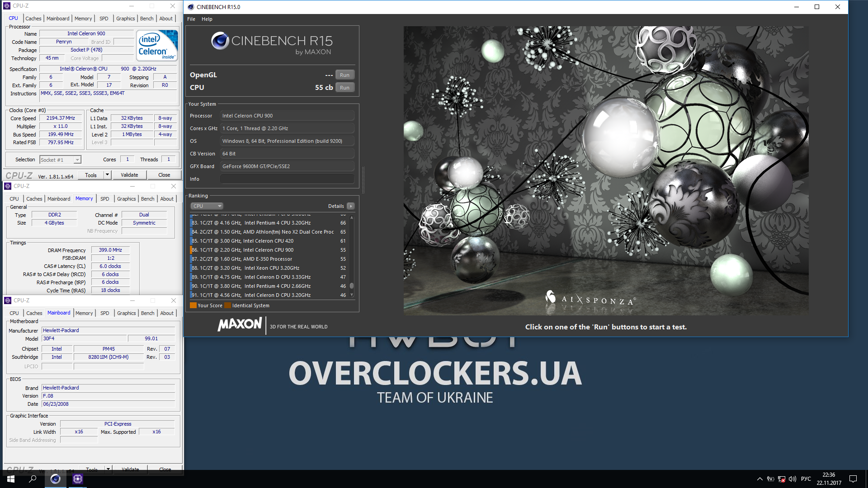Select ranking row Intel Celeron CPU 420
Viewport: 868px width, 488px height.
pos(269,241)
